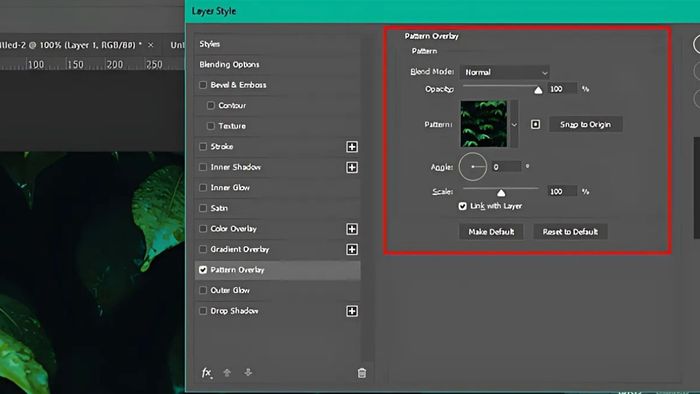
Task: Delete effect with trash icon
Action: tap(362, 373)
